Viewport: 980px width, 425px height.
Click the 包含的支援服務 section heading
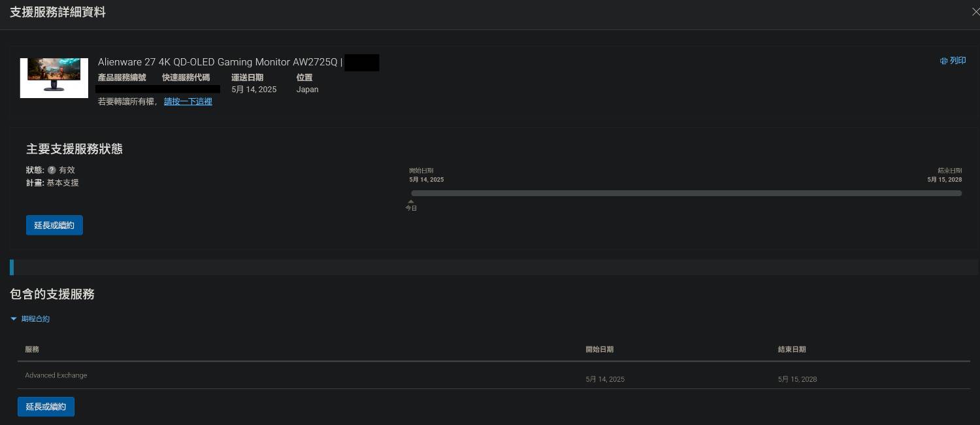coord(52,294)
